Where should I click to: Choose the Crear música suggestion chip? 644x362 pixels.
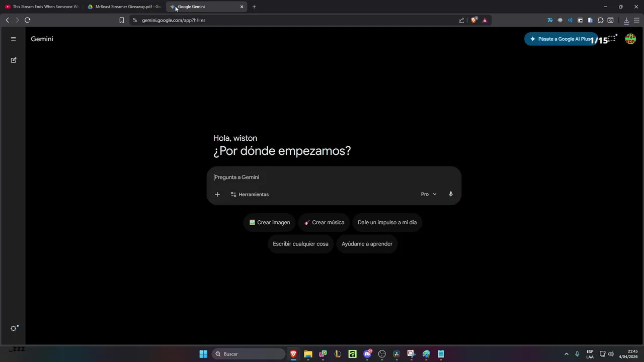tap(325, 222)
